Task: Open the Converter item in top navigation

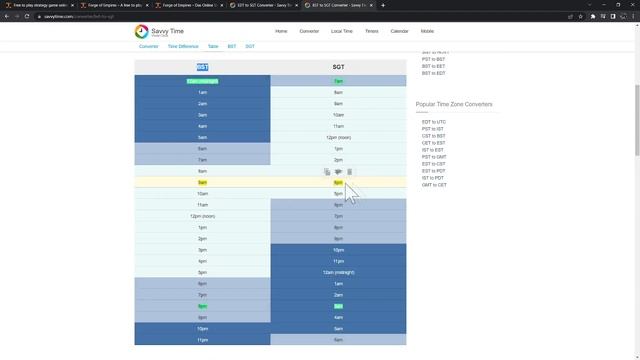Action: click(x=309, y=31)
